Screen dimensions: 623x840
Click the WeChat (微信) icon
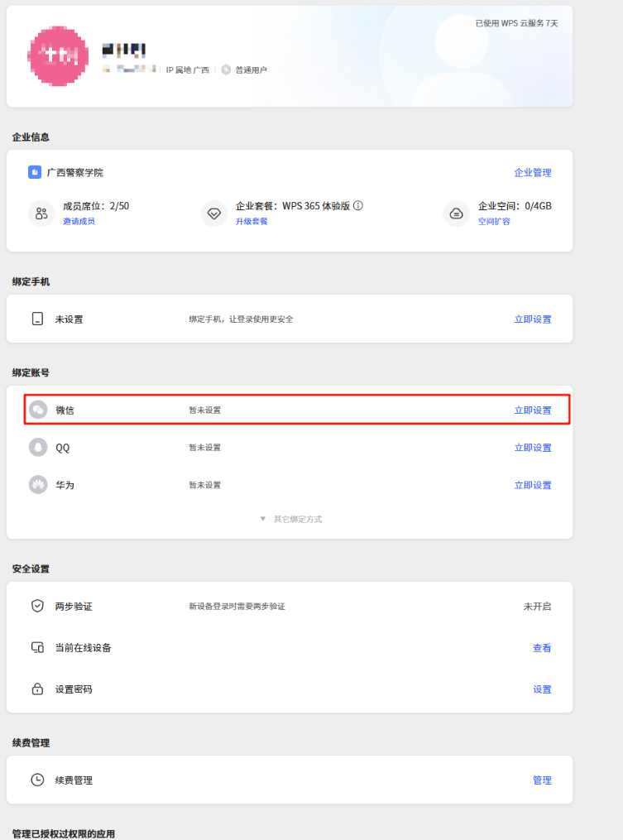[x=38, y=410]
